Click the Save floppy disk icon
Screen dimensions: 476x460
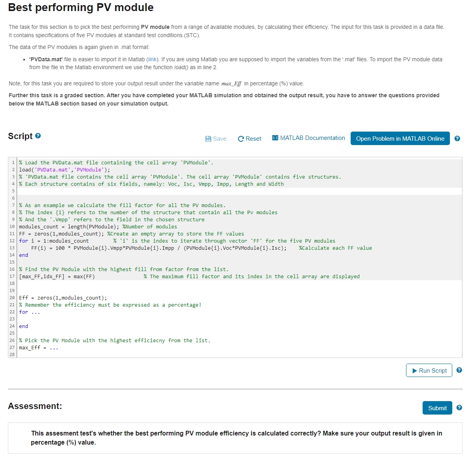[208, 139]
